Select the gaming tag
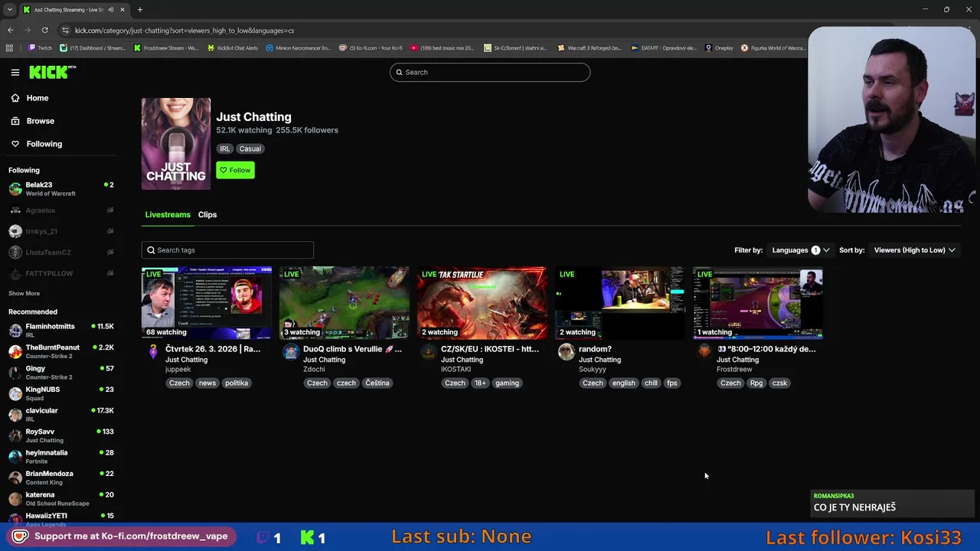The height and width of the screenshot is (551, 980). pos(507,383)
